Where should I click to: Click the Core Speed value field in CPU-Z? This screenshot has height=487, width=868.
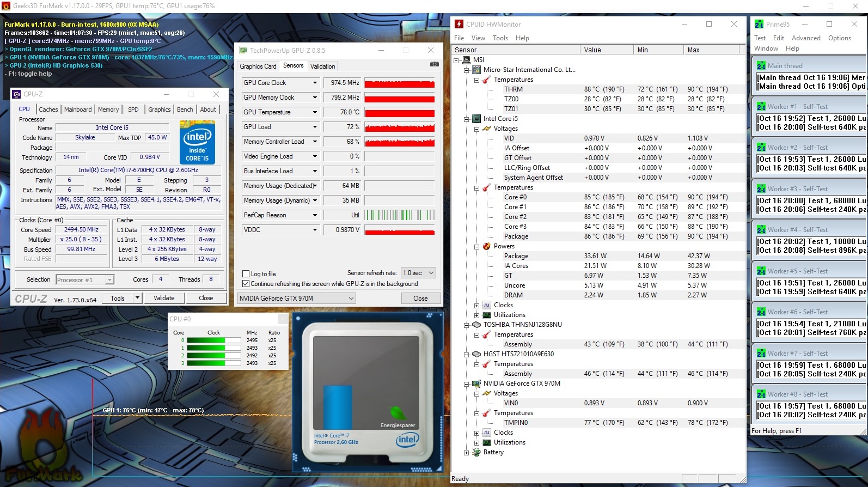click(81, 230)
